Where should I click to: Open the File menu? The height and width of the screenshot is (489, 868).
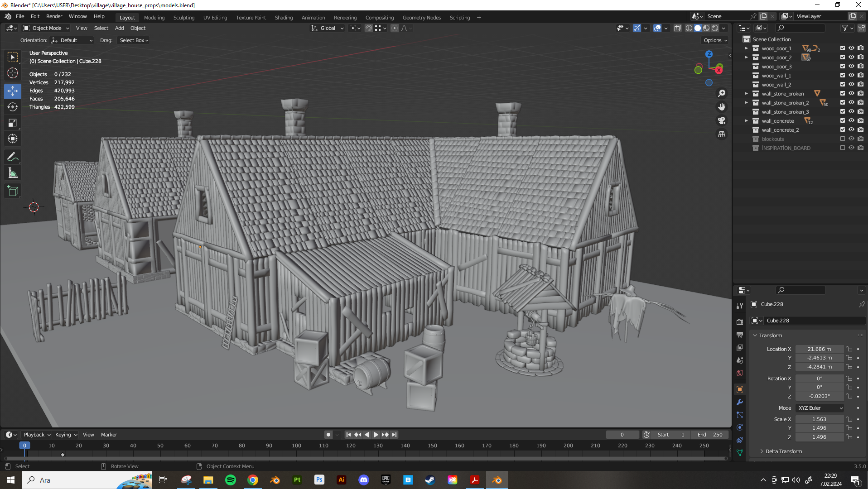[x=20, y=16]
